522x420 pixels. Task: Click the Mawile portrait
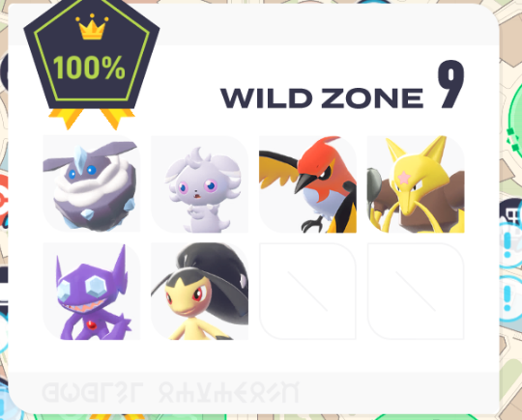[x=200, y=292]
